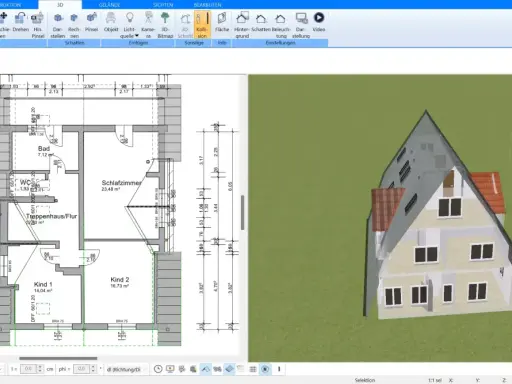Click the monitor icon in bottom toolbar
This screenshot has height=384, width=512.
pyautogui.click(x=170, y=369)
